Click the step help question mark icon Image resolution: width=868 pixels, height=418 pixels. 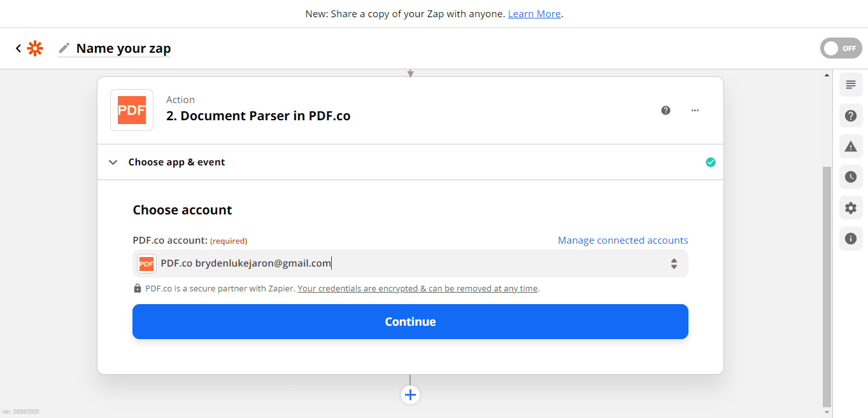[665, 110]
